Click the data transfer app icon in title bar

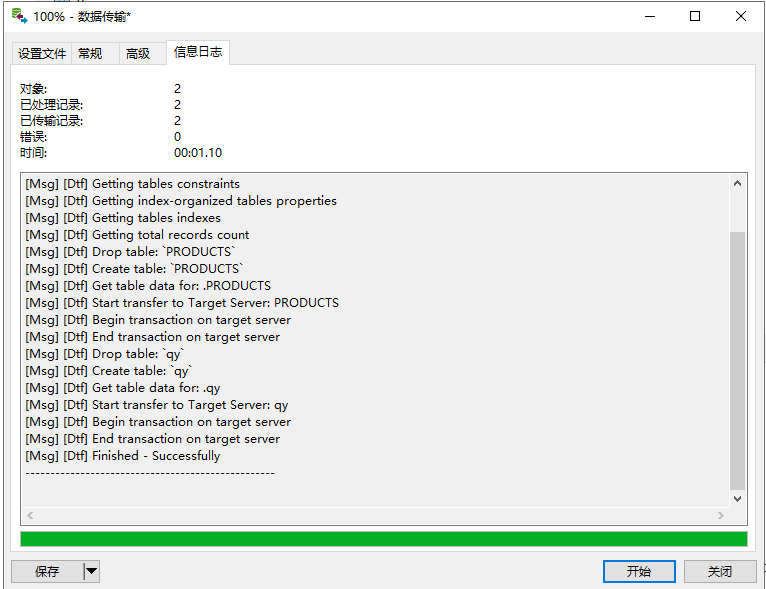click(x=20, y=16)
